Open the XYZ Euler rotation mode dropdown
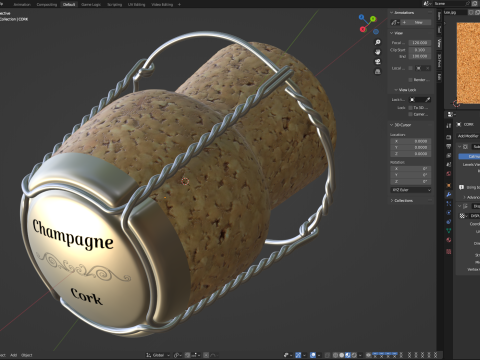 [411, 190]
